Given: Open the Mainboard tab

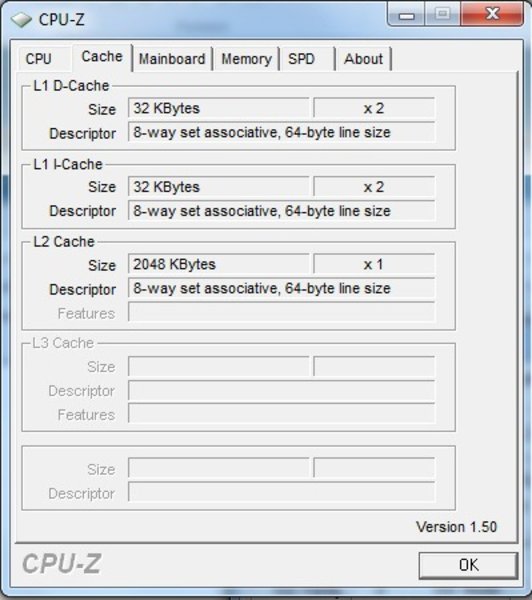Looking at the screenshot, I should 172,59.
